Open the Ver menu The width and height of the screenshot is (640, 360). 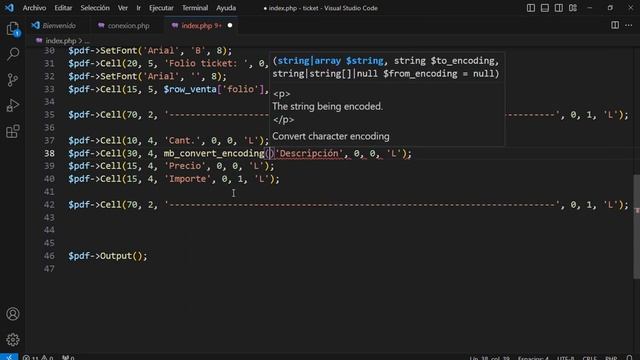[122, 8]
